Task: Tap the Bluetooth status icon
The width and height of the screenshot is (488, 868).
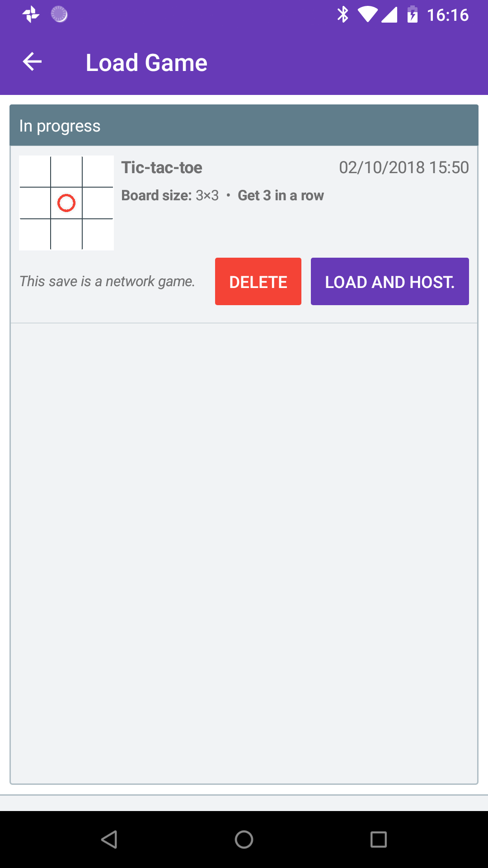Action: click(343, 15)
